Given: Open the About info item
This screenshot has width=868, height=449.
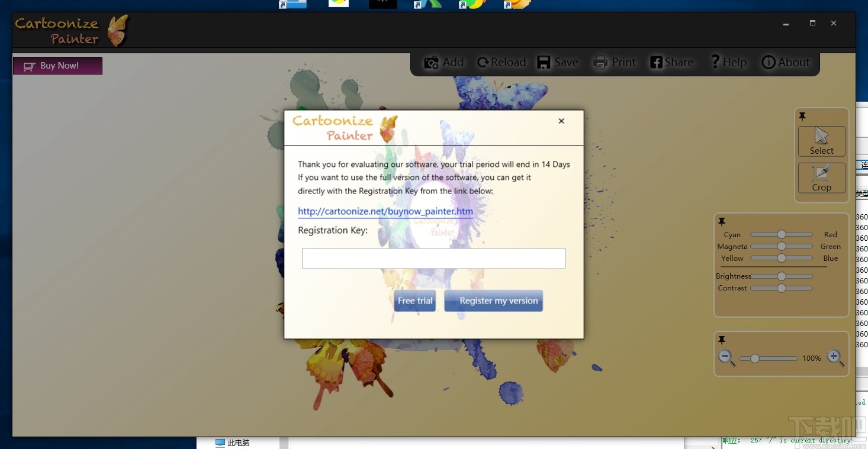Looking at the screenshot, I should (786, 62).
